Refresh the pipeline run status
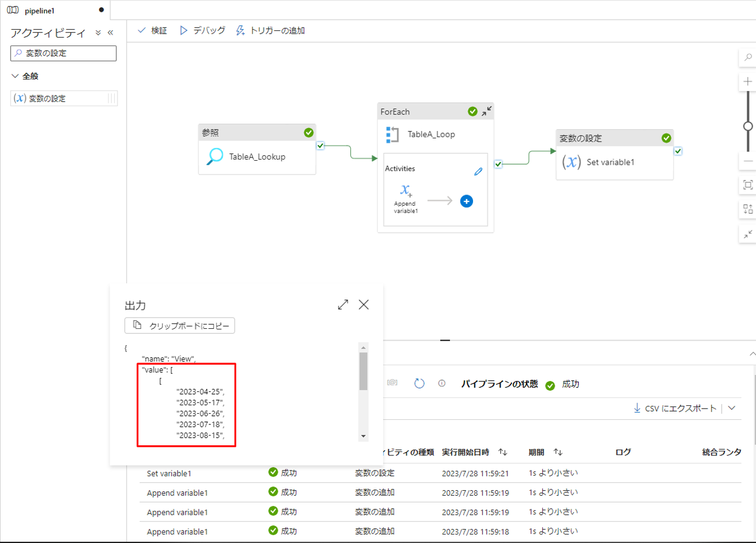Screen dimensions: 756x543 [419, 383]
